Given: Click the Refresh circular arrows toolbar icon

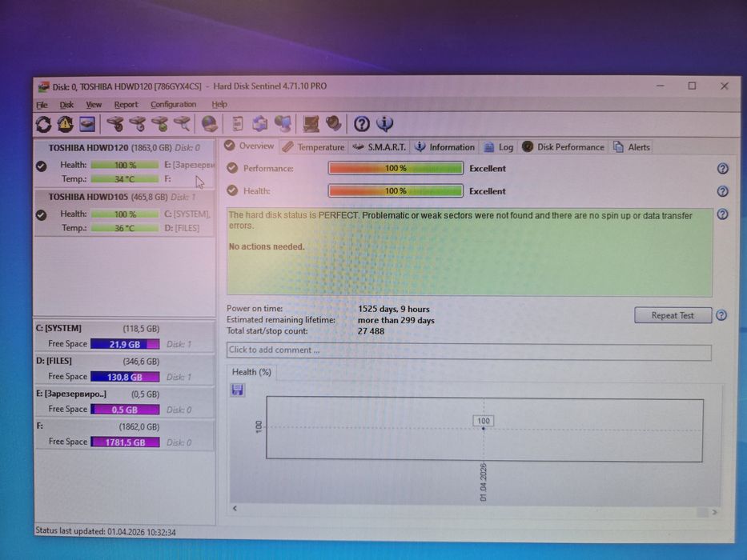Looking at the screenshot, I should point(44,124).
